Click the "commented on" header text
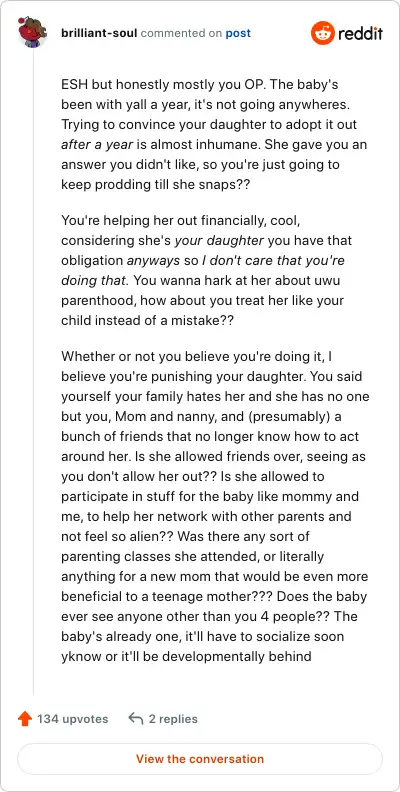400x792 pixels. [x=181, y=33]
